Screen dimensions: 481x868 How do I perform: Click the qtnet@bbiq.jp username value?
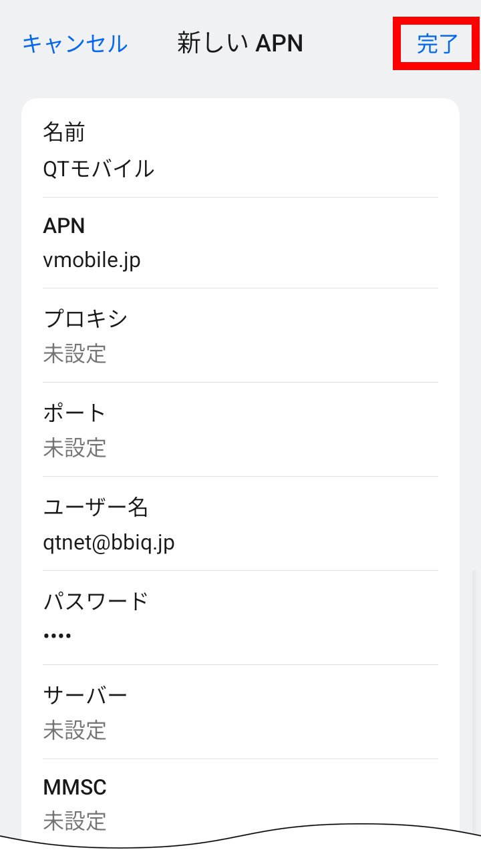tap(108, 543)
